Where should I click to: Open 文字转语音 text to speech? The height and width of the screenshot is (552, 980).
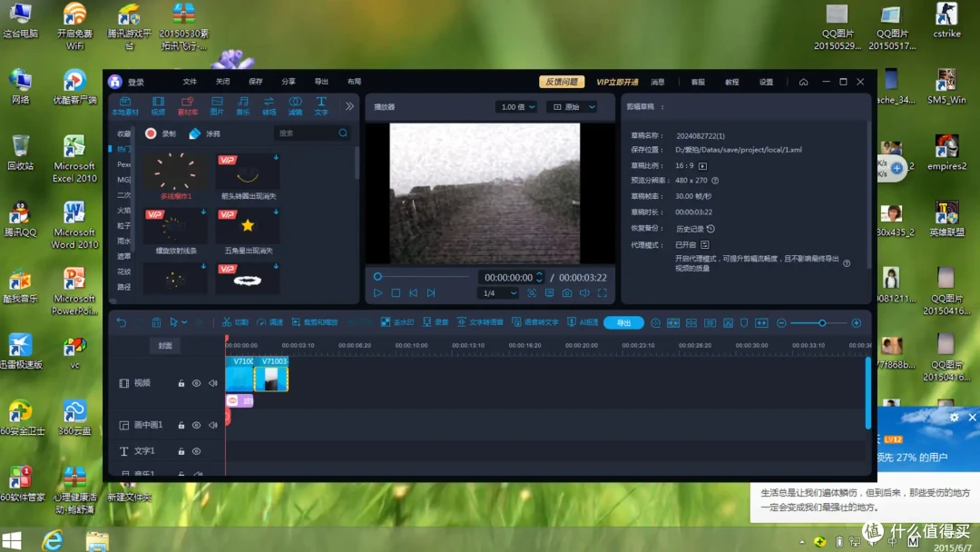coord(480,322)
